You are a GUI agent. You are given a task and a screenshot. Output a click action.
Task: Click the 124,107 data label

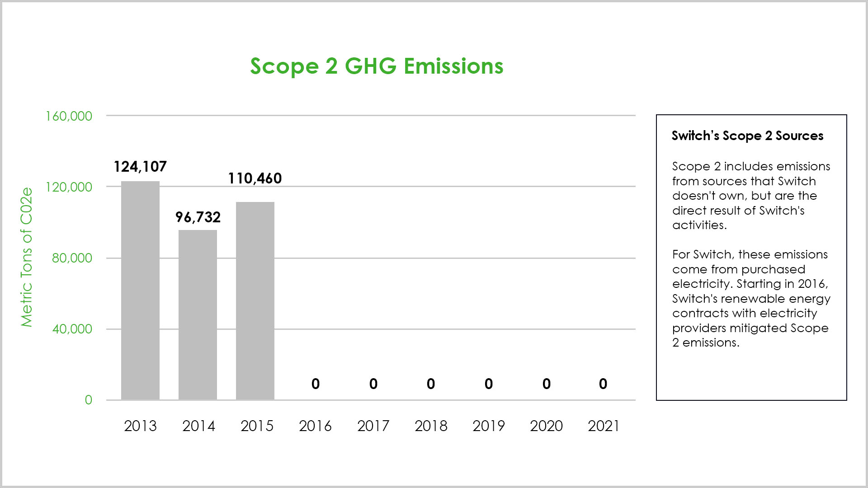coord(140,167)
